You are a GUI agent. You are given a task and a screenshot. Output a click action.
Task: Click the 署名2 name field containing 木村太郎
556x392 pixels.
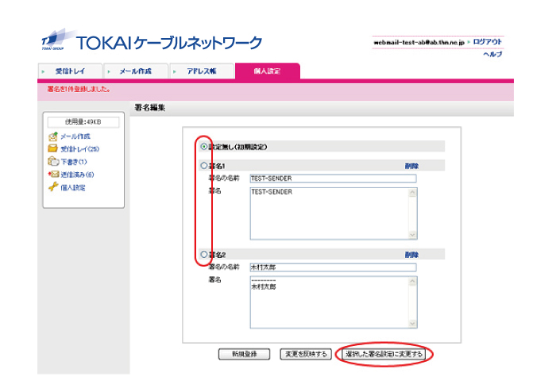[334, 267]
